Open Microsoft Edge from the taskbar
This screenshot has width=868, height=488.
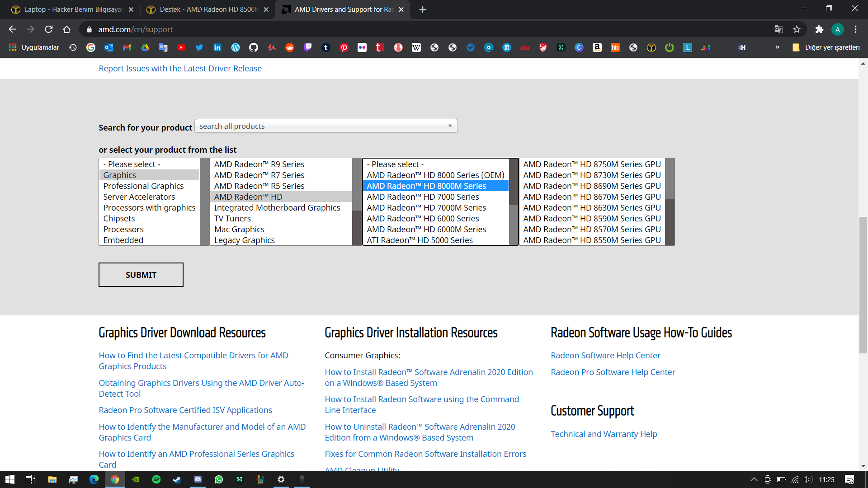point(94,479)
